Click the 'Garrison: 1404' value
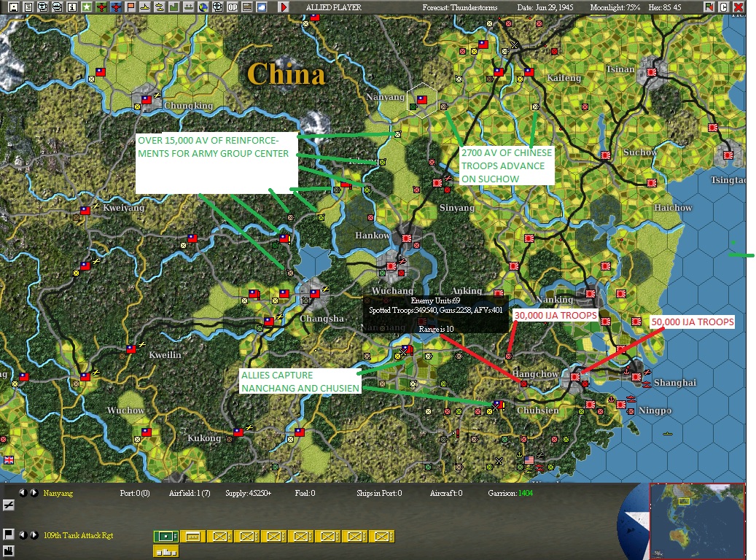 click(510, 493)
